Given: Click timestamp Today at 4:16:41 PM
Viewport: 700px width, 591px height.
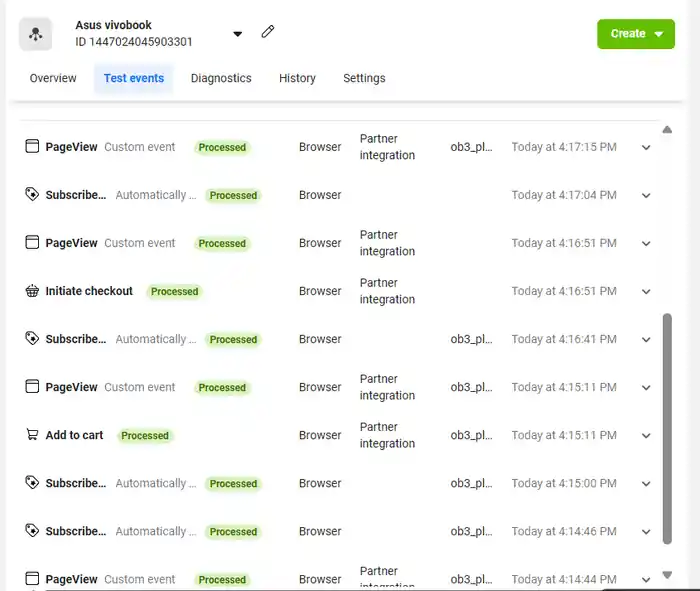Looking at the screenshot, I should click(x=564, y=339).
